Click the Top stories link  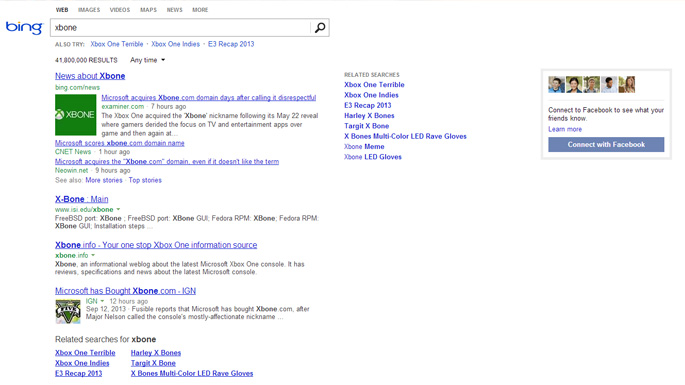[x=145, y=180]
